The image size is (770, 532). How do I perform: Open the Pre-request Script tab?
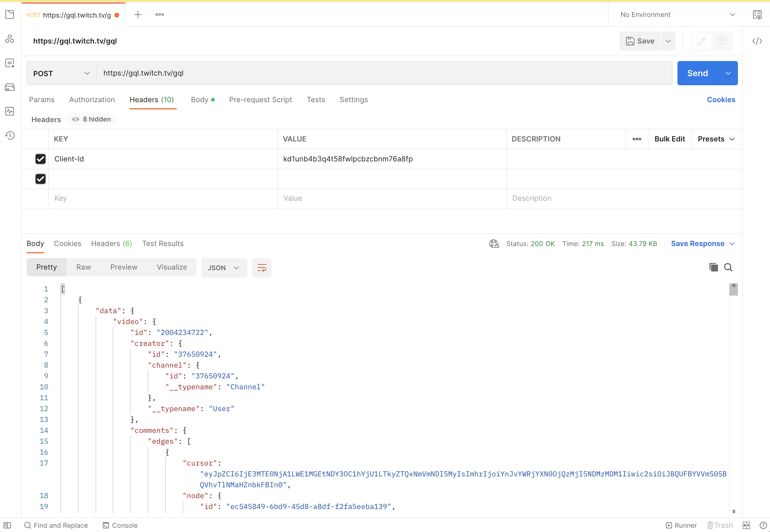coord(260,100)
